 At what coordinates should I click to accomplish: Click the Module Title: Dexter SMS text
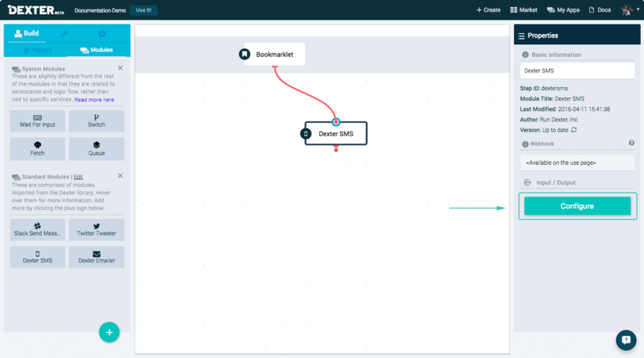point(552,98)
